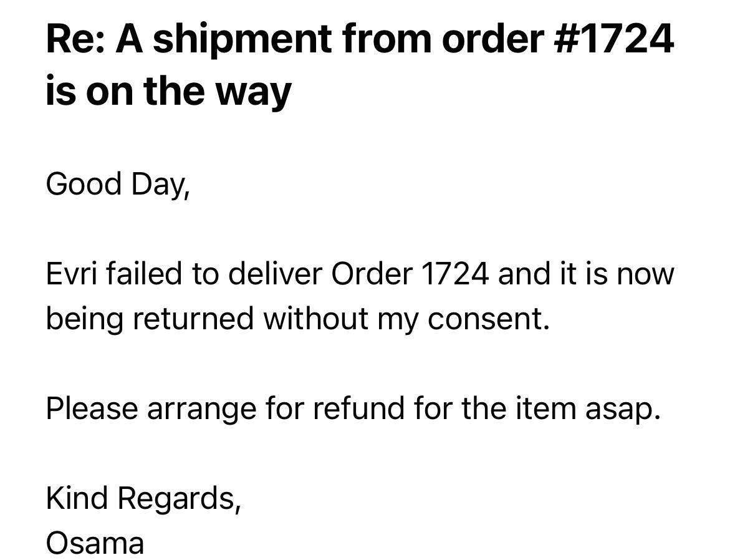Click the sender name "Osama"
The image size is (735, 560).
click(x=95, y=543)
